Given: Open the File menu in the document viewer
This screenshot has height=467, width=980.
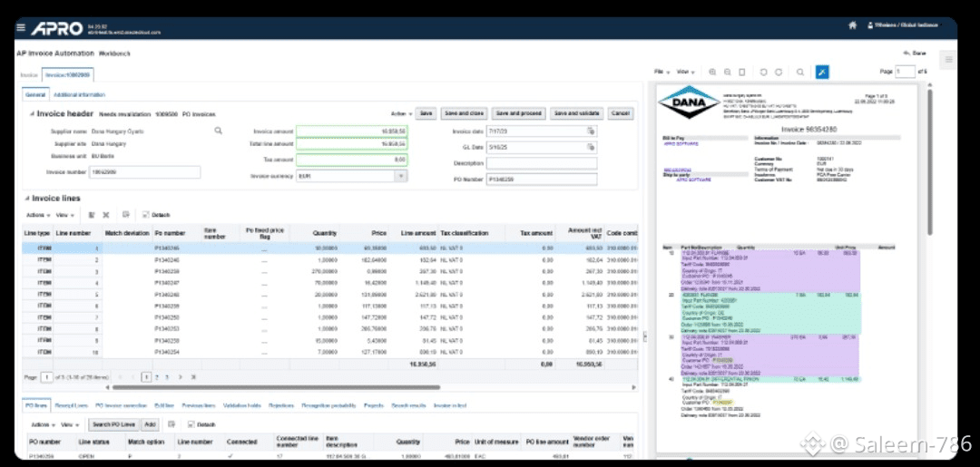Looking at the screenshot, I should pyautogui.click(x=661, y=72).
